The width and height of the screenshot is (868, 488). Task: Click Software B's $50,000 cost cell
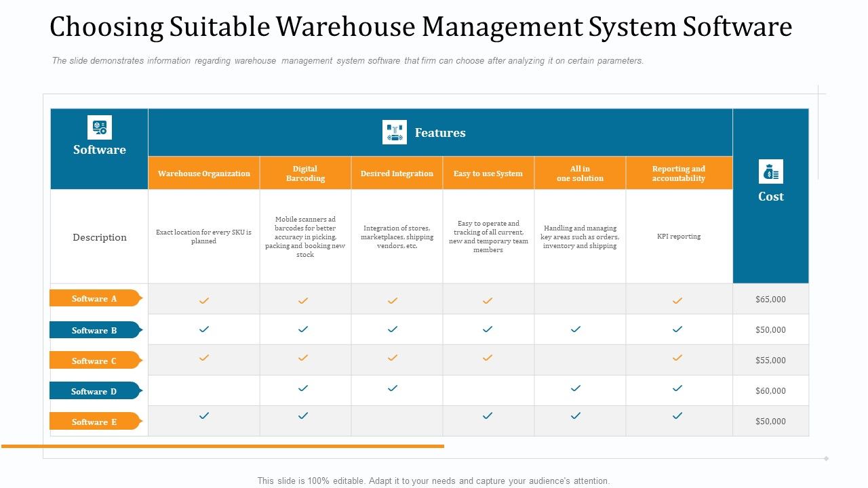[x=770, y=329]
